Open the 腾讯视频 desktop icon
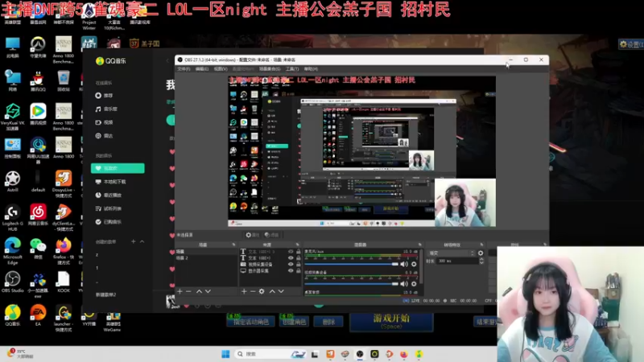Screen dimensions: 644x362 [x=38, y=114]
